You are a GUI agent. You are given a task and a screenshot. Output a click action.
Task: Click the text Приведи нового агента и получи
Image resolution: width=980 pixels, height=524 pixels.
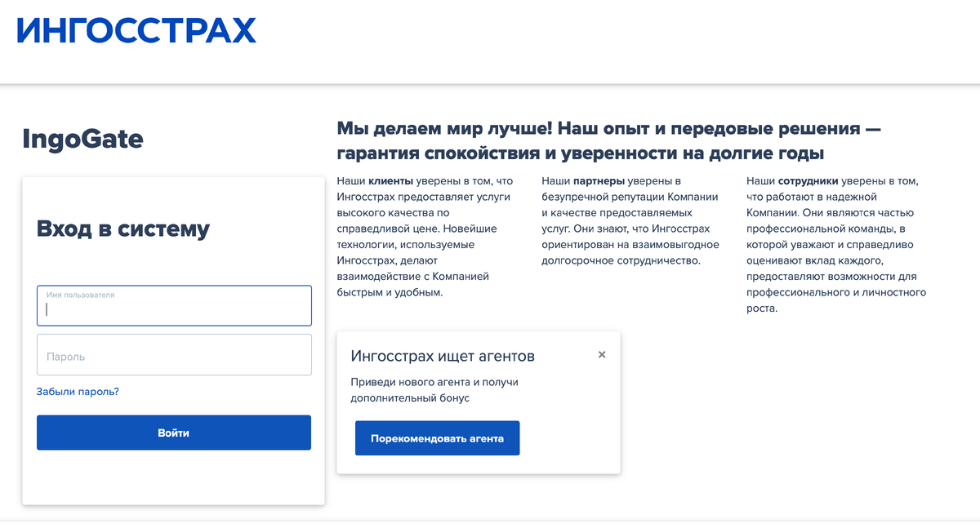coord(434,382)
